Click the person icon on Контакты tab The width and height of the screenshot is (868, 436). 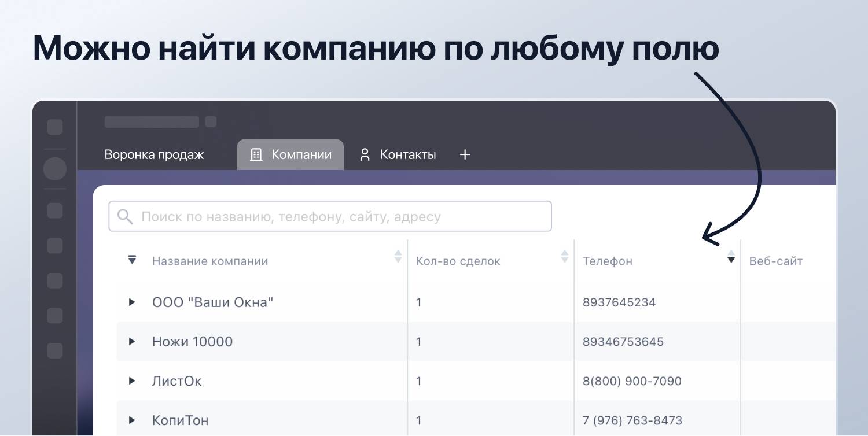click(x=365, y=155)
